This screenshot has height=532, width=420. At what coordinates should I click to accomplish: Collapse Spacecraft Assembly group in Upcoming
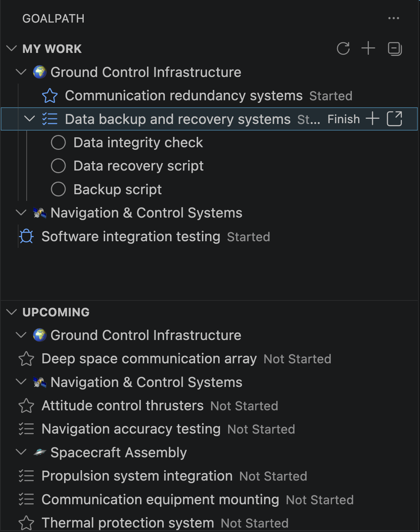tap(21, 452)
